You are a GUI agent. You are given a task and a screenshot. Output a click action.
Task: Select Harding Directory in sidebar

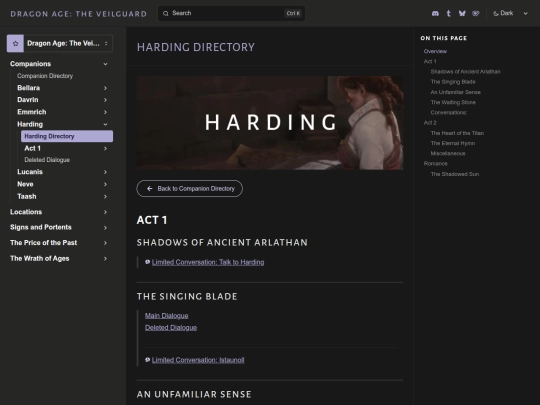coord(67,136)
